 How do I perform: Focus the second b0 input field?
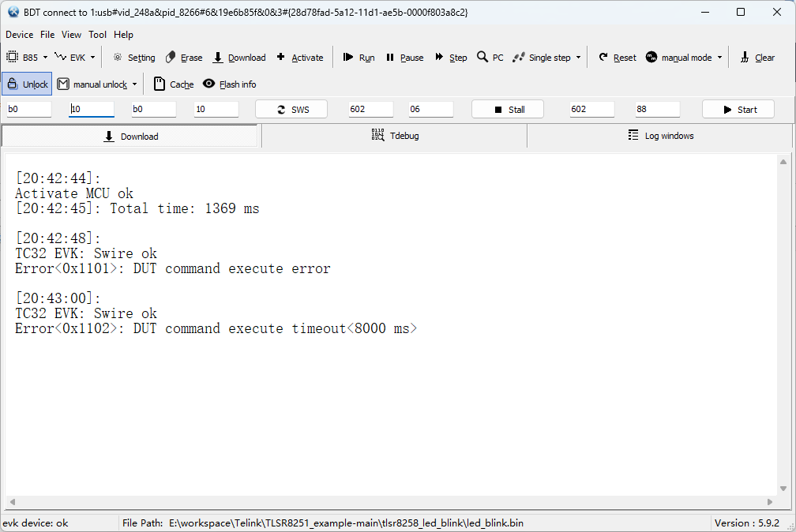pos(154,109)
